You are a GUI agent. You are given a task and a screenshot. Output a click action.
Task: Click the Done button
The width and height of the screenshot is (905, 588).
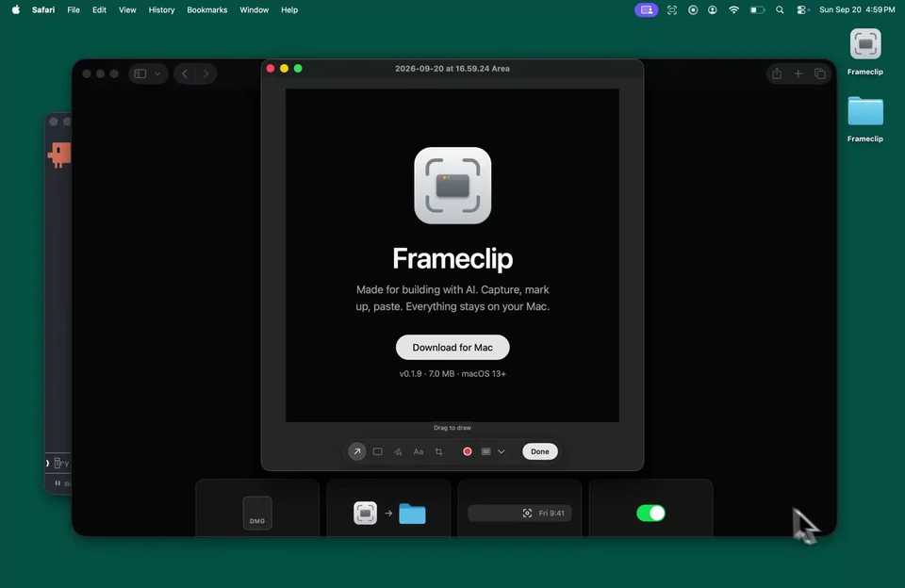point(539,451)
